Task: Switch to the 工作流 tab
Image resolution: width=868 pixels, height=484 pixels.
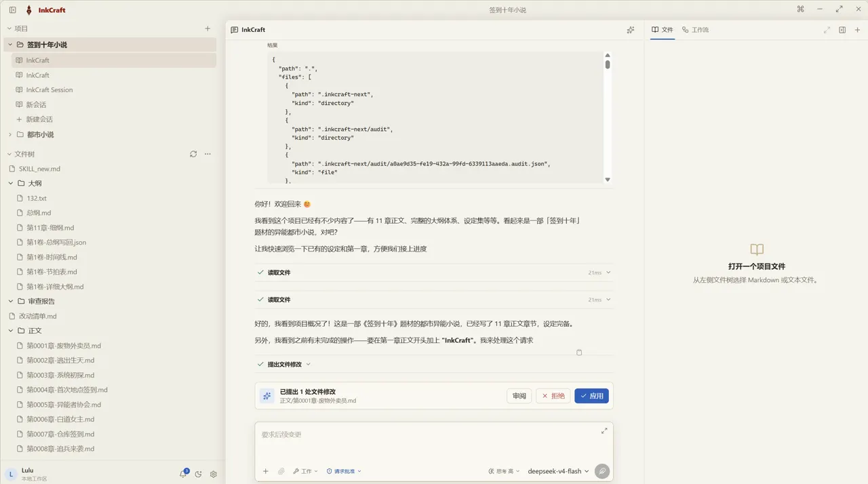Action: 695,30
